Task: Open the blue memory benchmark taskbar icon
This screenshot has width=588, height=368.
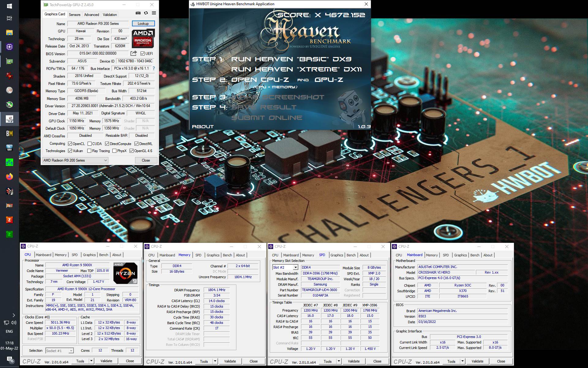Action: coord(9,148)
